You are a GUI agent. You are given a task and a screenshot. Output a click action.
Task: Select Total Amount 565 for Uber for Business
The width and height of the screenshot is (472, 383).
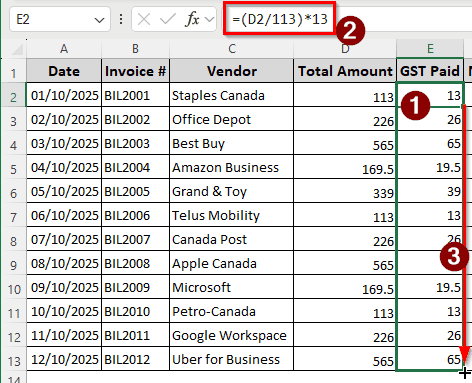(x=345, y=359)
